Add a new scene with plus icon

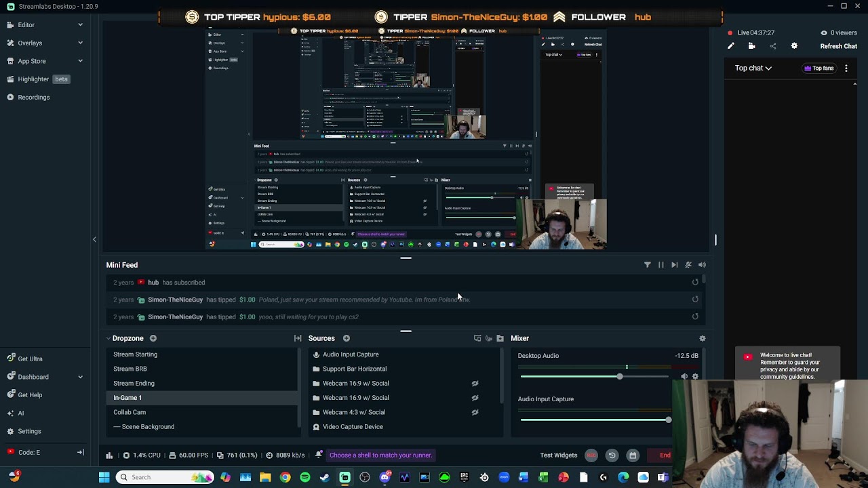pos(153,338)
